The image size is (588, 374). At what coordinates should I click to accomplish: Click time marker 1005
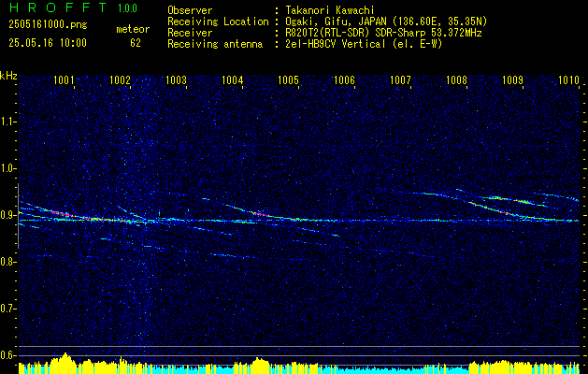(x=288, y=79)
